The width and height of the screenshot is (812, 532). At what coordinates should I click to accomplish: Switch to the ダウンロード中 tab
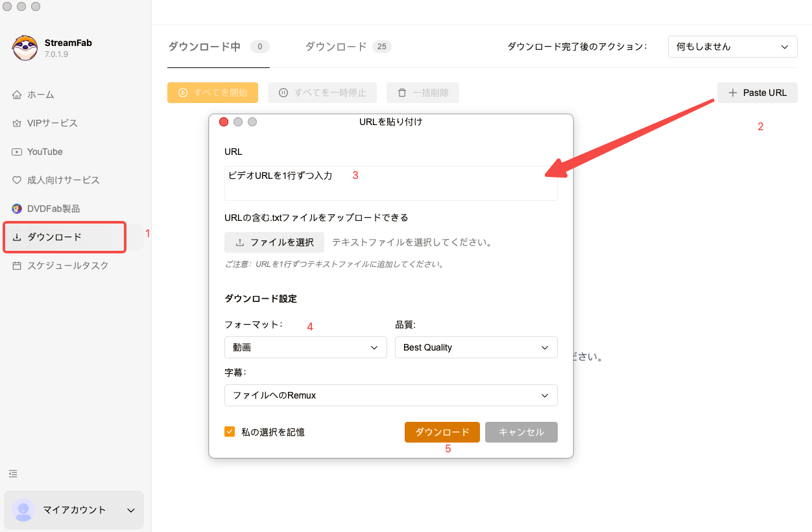[x=218, y=47]
